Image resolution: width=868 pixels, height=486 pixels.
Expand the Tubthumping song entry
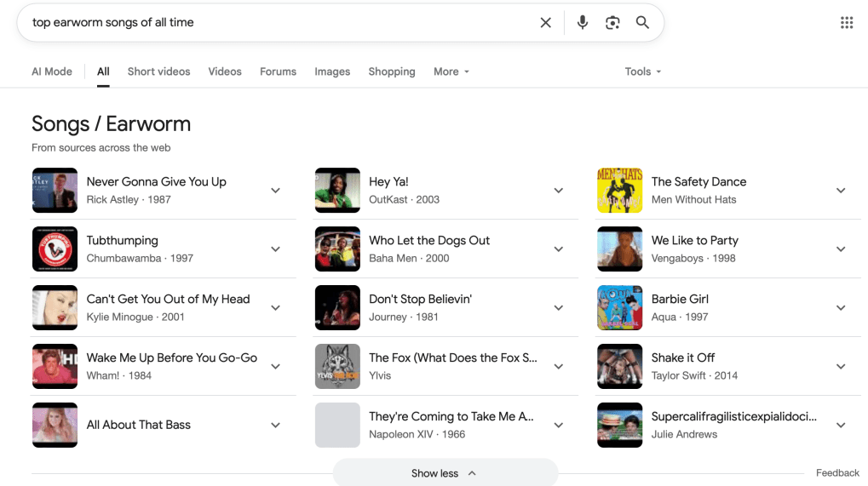275,249
